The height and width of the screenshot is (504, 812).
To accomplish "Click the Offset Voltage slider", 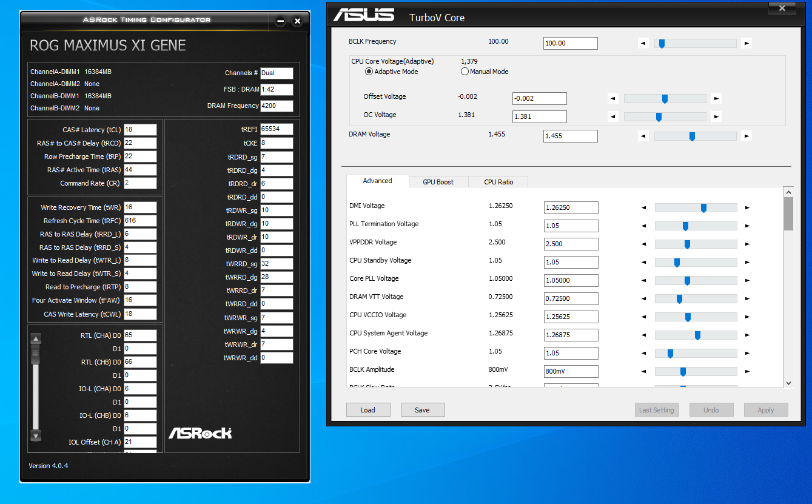I will [665, 98].
